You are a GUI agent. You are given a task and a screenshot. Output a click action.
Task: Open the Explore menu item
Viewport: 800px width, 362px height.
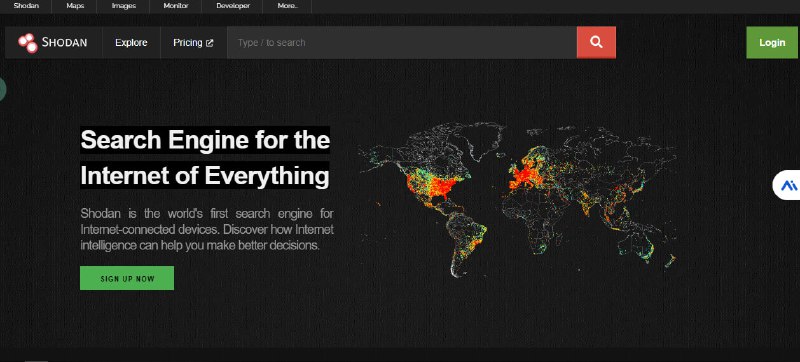[131, 43]
